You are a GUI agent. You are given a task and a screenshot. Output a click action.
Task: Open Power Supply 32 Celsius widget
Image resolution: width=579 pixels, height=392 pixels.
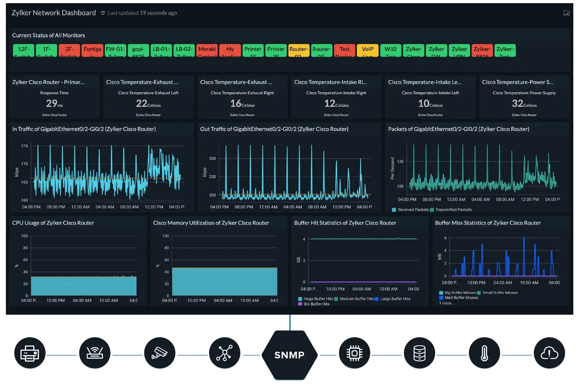coord(524,97)
